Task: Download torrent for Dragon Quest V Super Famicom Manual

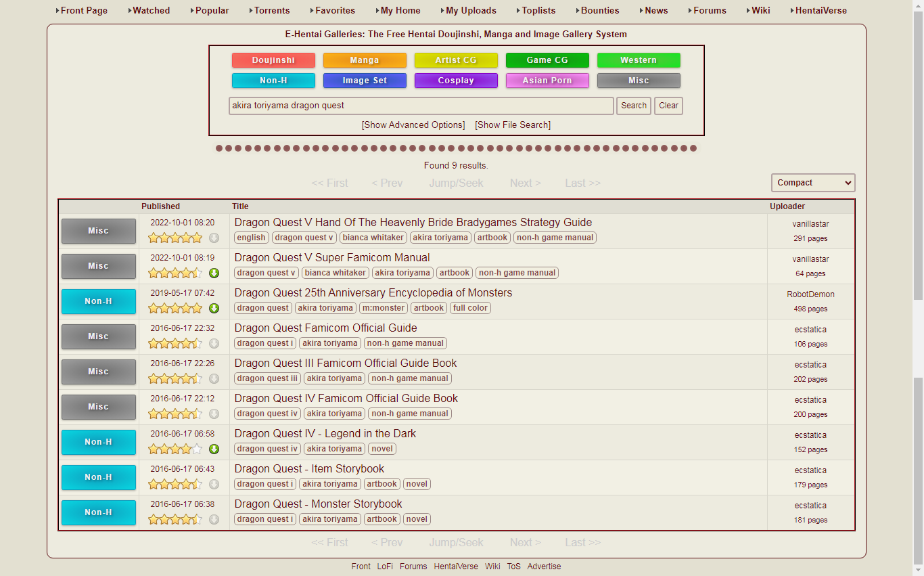Action: tap(214, 273)
